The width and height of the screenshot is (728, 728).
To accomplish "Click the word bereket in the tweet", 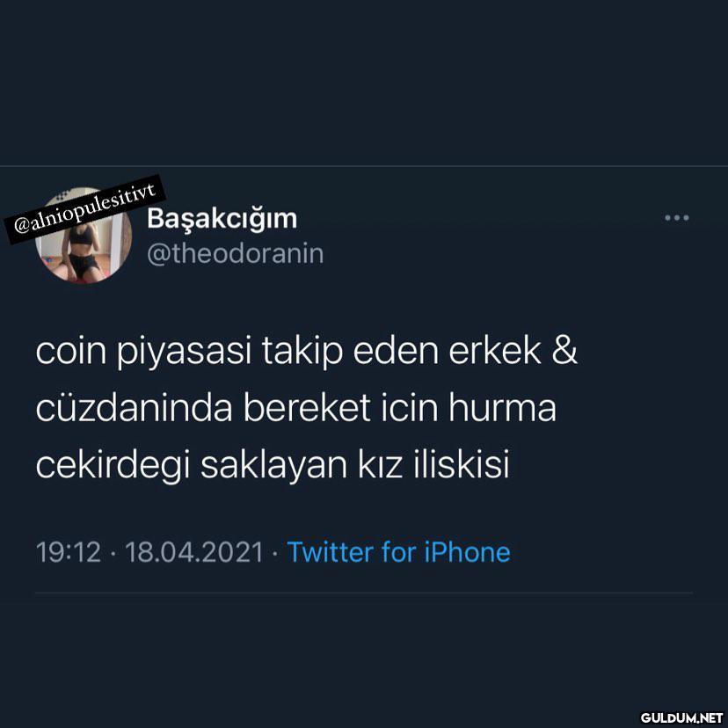I will pos(307,408).
